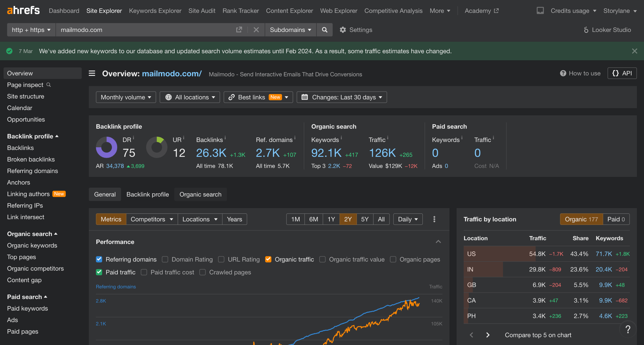Open the http + https protocol dropdown
This screenshot has width=644, height=345.
(31, 30)
